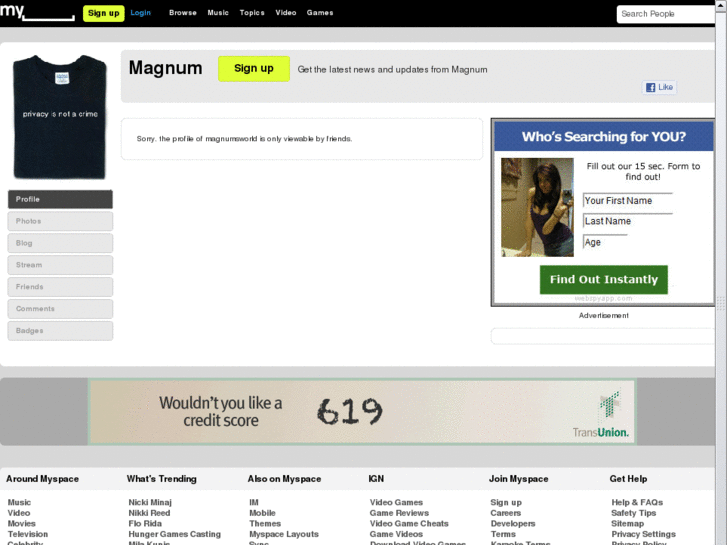727x545 pixels.
Task: Open the Television footer link
Action: 27,534
